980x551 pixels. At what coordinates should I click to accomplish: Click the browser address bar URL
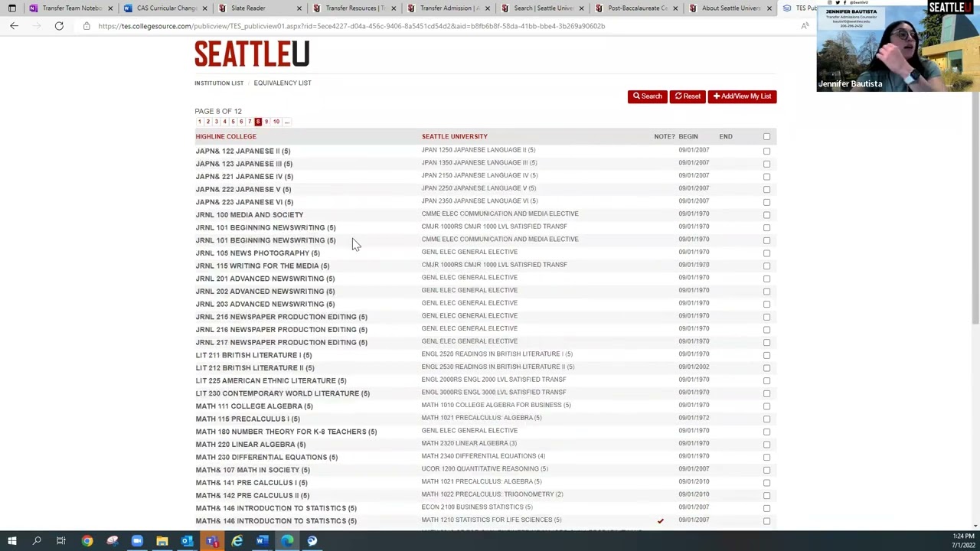[x=351, y=26]
